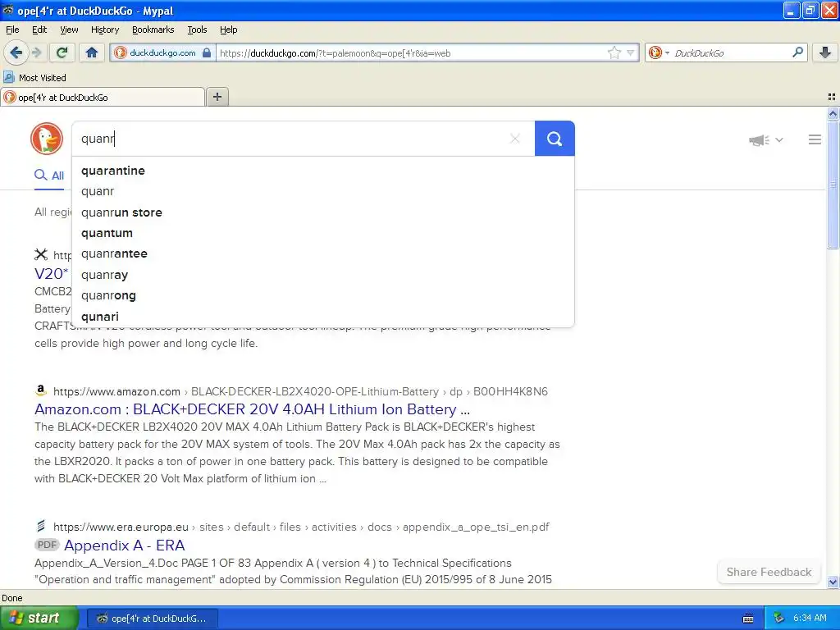Open the downloads arrow button
The width and height of the screenshot is (840, 630).
(x=825, y=52)
